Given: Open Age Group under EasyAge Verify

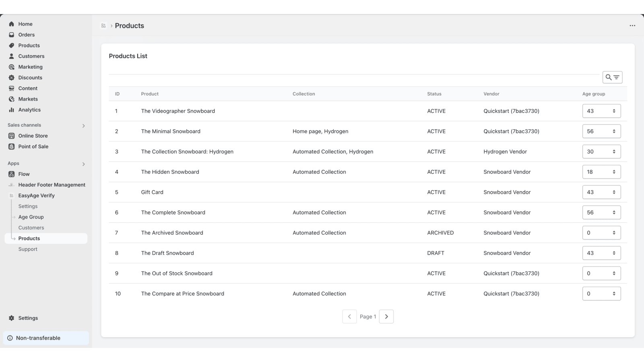Looking at the screenshot, I should pos(31,217).
